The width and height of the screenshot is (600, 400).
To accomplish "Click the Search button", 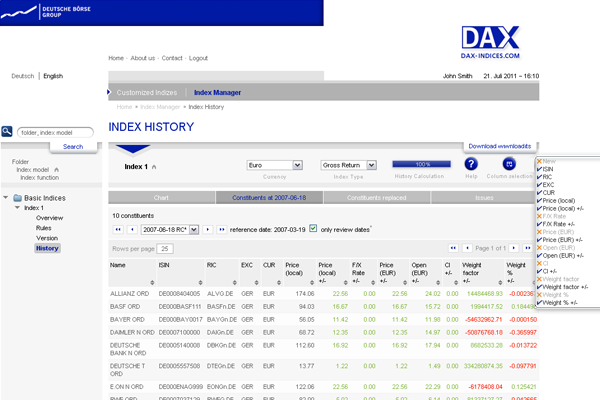I will (73, 147).
